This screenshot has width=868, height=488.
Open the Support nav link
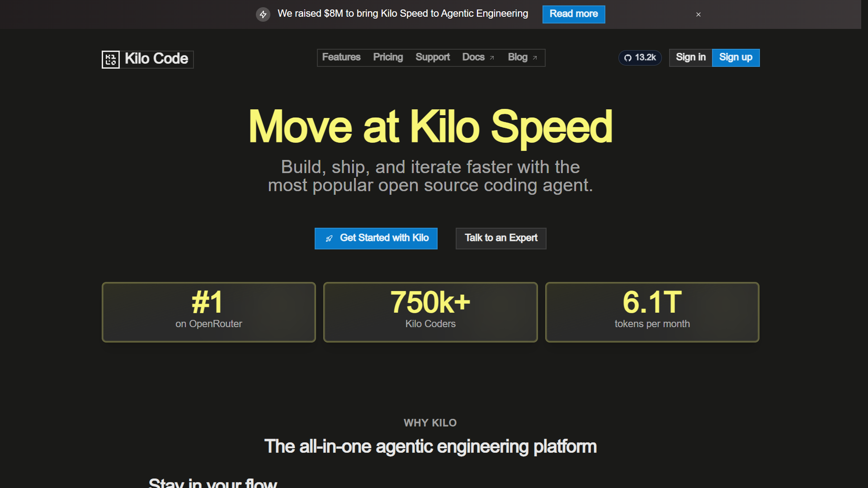[433, 57]
